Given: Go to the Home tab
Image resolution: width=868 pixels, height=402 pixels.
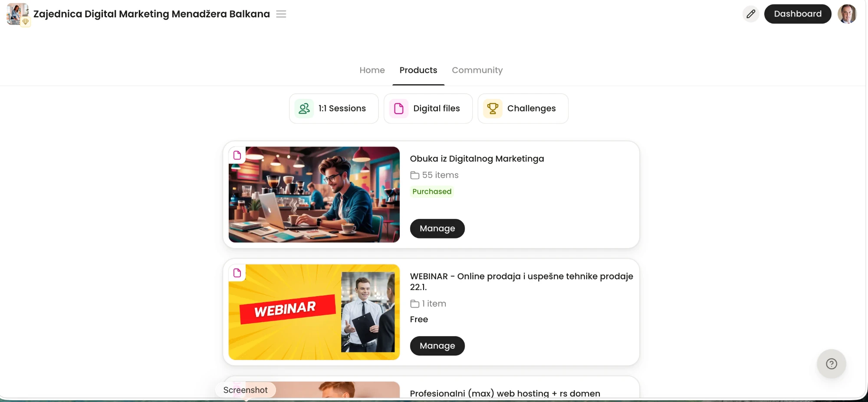Looking at the screenshot, I should pos(372,70).
